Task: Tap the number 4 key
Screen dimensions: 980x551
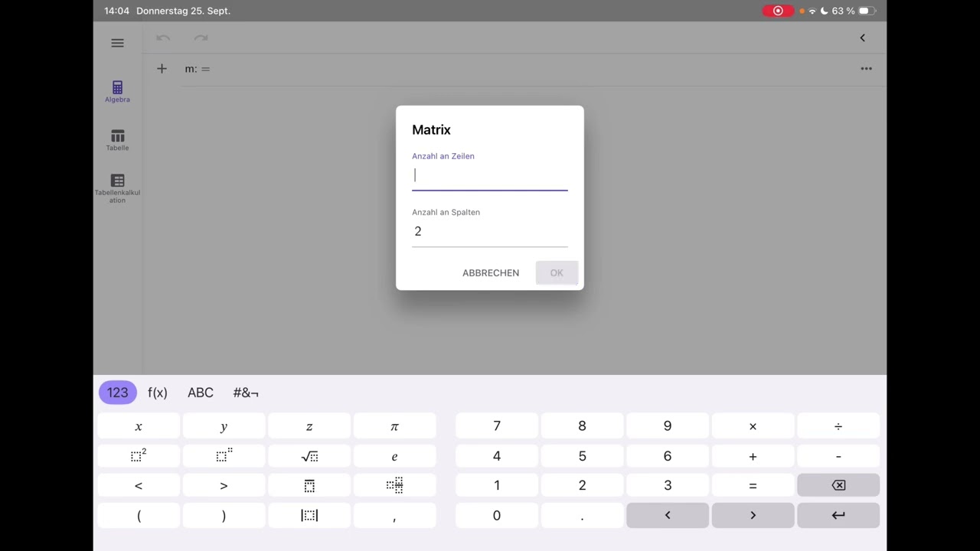Action: coord(497,456)
